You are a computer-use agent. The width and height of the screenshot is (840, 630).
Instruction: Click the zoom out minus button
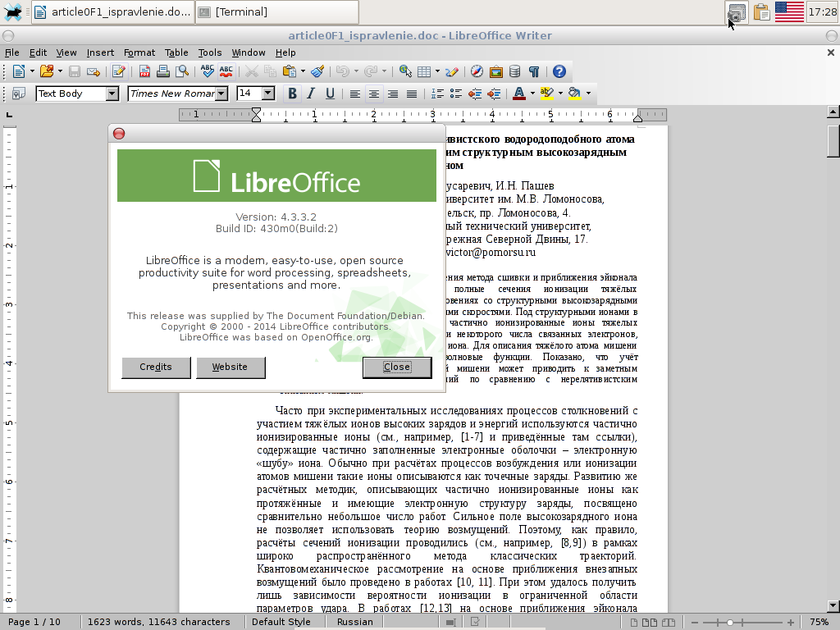[x=694, y=622]
